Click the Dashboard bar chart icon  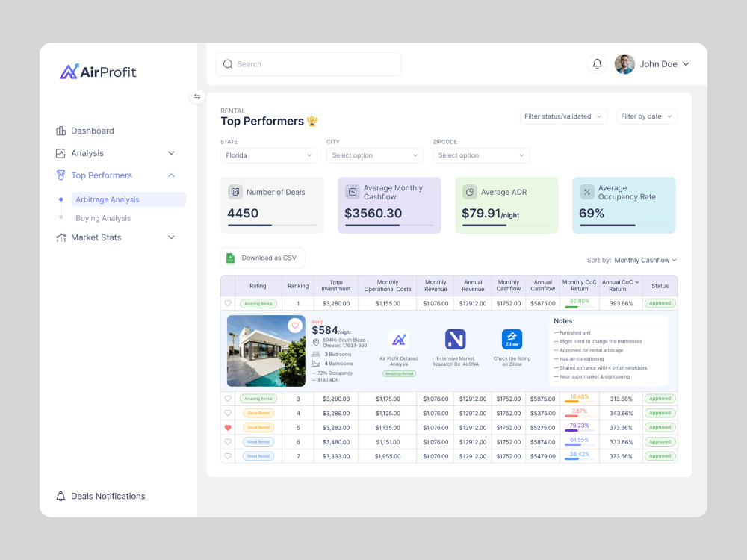coord(61,131)
